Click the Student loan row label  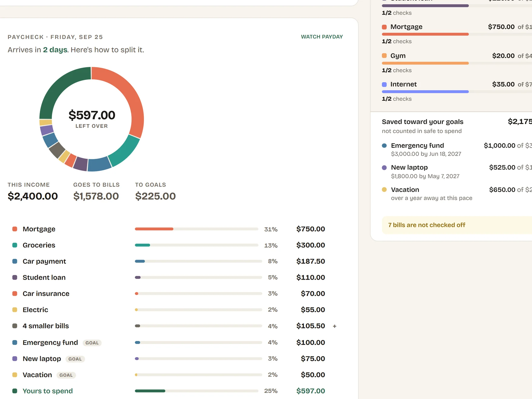[x=44, y=277]
